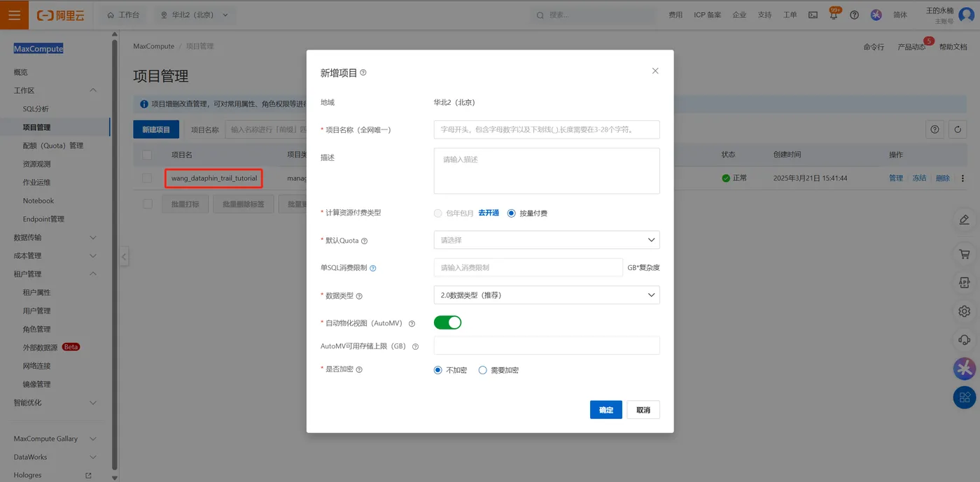Image resolution: width=980 pixels, height=482 pixels.
Task: Open 工作台 in the top bar
Action: (124, 15)
